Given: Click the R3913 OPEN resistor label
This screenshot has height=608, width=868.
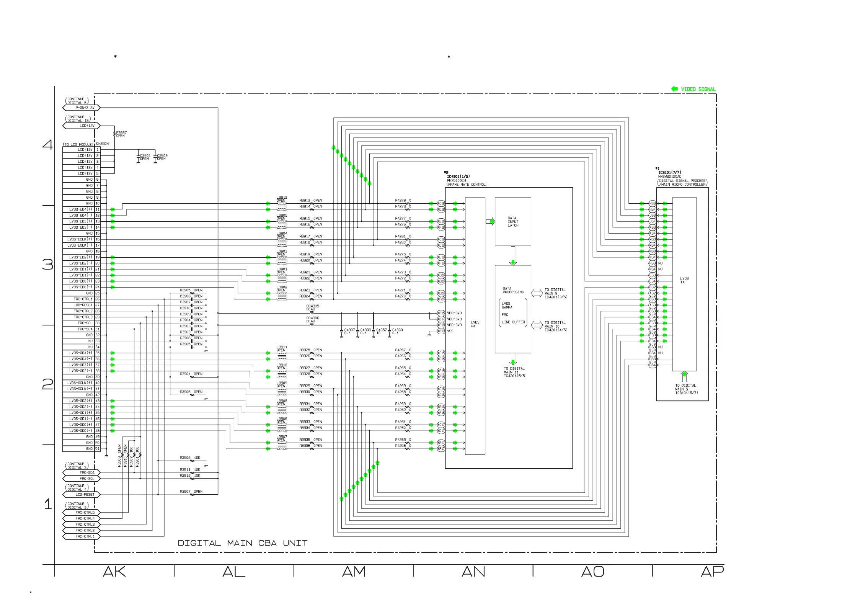Looking at the screenshot, I should [310, 200].
